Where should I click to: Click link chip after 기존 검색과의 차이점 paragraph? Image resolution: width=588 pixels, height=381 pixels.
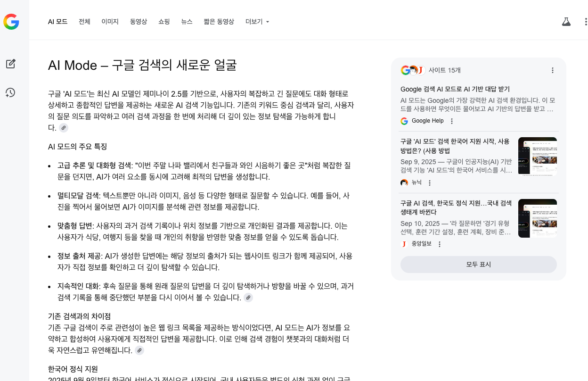[x=139, y=350]
